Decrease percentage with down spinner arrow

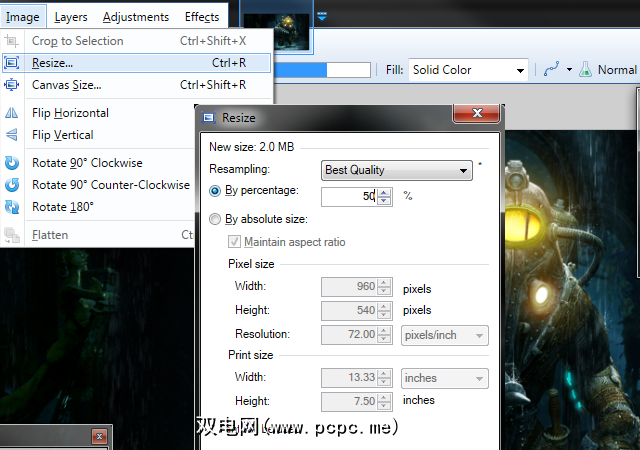(x=384, y=201)
